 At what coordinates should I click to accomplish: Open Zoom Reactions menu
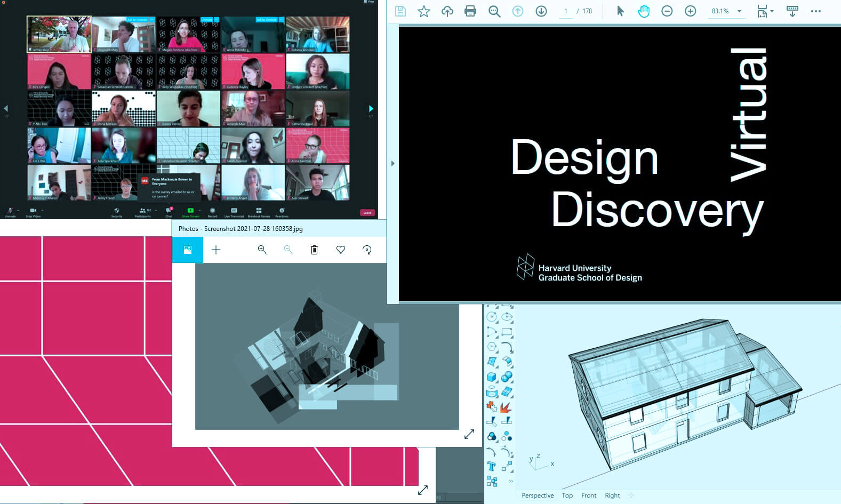tap(282, 212)
